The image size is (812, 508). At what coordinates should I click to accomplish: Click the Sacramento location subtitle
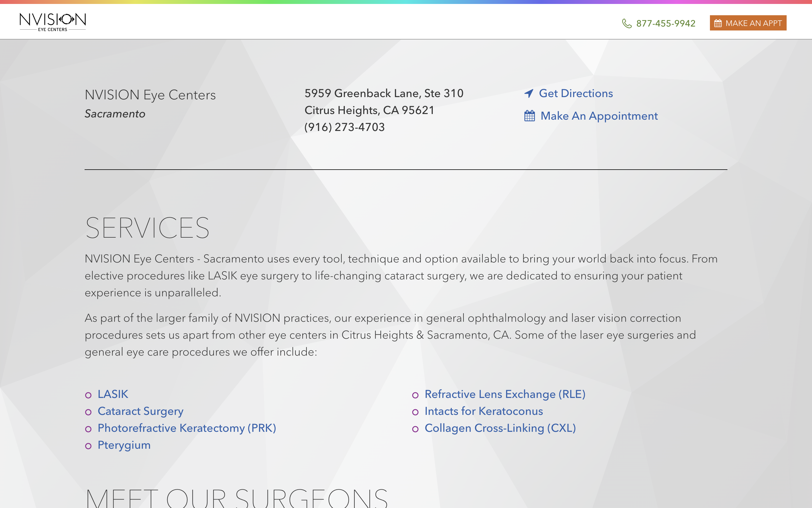[115, 114]
